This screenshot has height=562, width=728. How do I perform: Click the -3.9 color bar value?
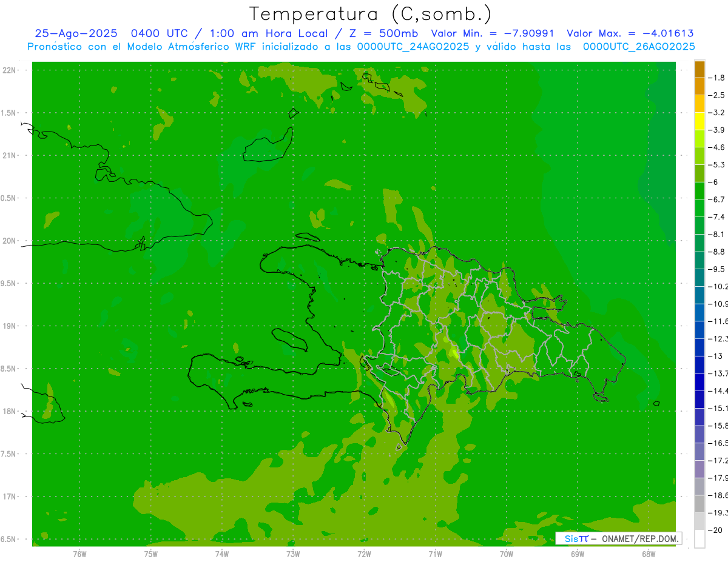point(716,130)
